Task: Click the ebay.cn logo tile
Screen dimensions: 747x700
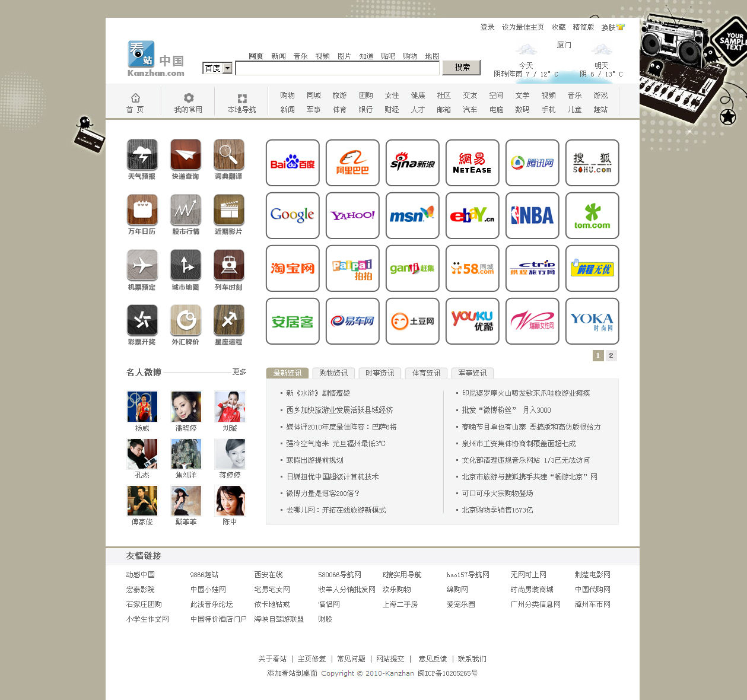Action: [x=472, y=215]
